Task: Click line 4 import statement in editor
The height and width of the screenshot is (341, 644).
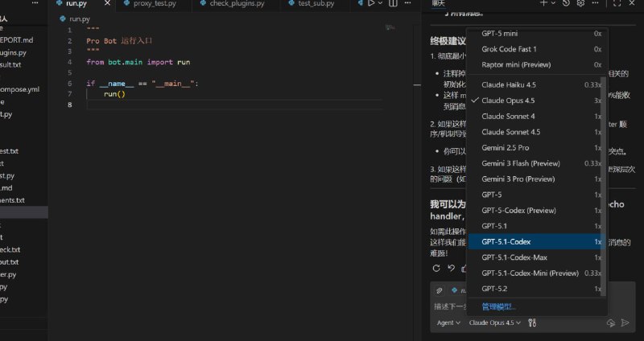Action: pyautogui.click(x=138, y=63)
